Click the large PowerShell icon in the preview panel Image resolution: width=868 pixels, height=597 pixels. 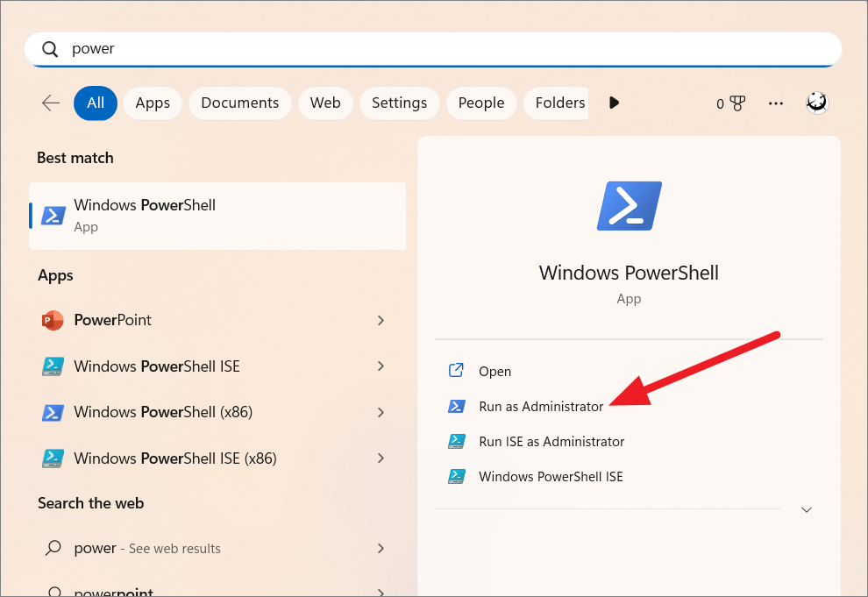(629, 205)
